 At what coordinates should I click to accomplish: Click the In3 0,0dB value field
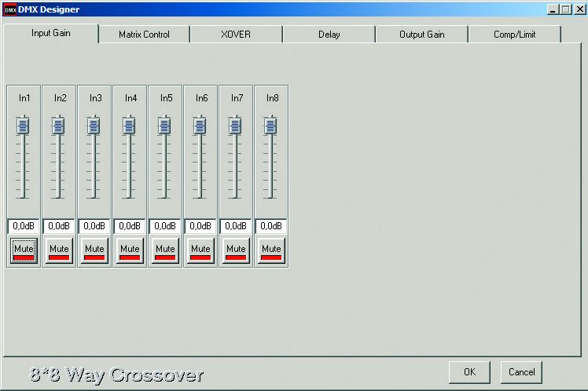pos(94,226)
